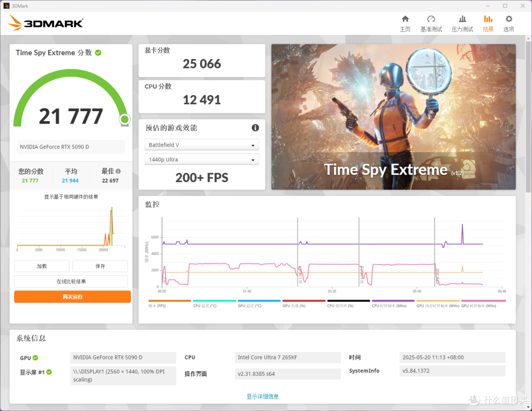Click the Save button (保存)
Image resolution: width=532 pixels, height=411 pixels.
click(x=100, y=266)
